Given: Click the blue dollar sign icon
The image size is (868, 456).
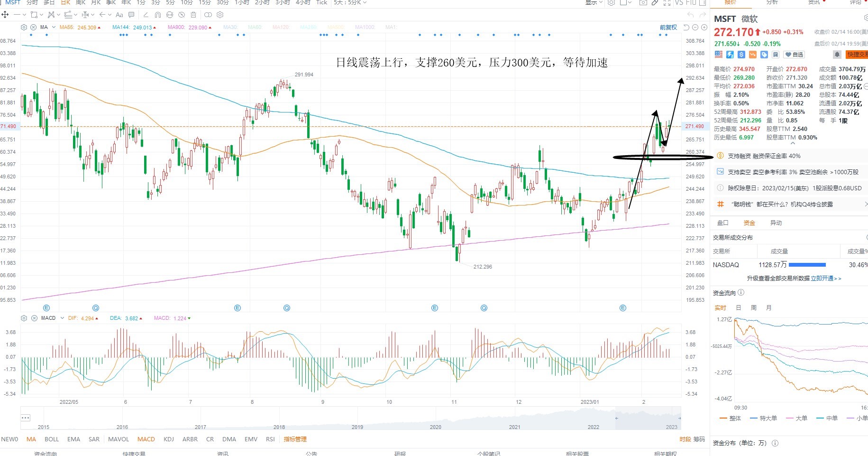Looking at the screenshot, I should click(741, 55).
